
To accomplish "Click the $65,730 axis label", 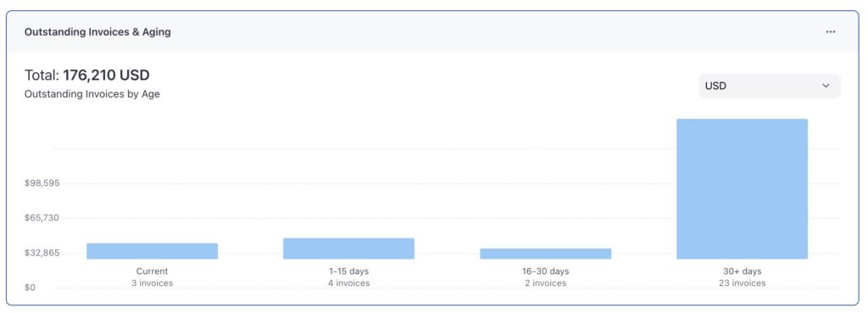I will pos(42,218).
